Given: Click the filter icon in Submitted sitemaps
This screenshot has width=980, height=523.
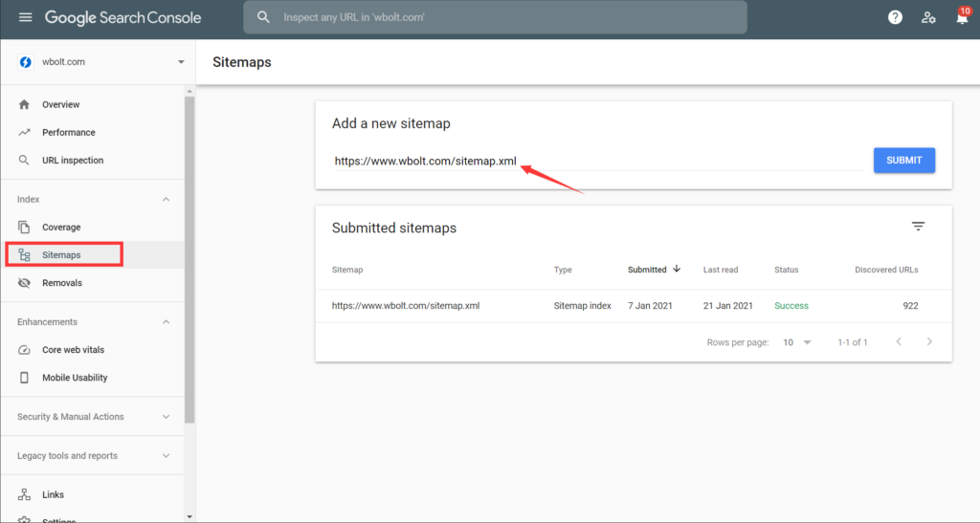Looking at the screenshot, I should click(x=918, y=227).
